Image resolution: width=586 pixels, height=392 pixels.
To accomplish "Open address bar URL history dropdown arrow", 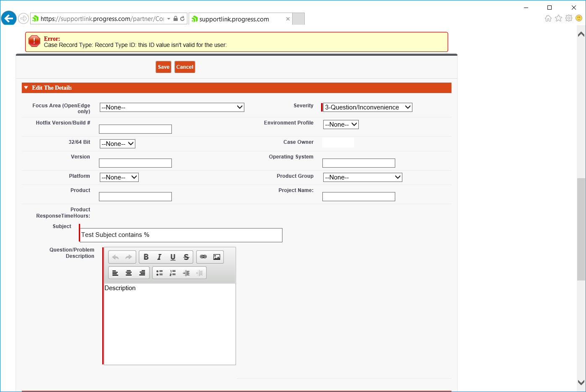I will point(169,19).
